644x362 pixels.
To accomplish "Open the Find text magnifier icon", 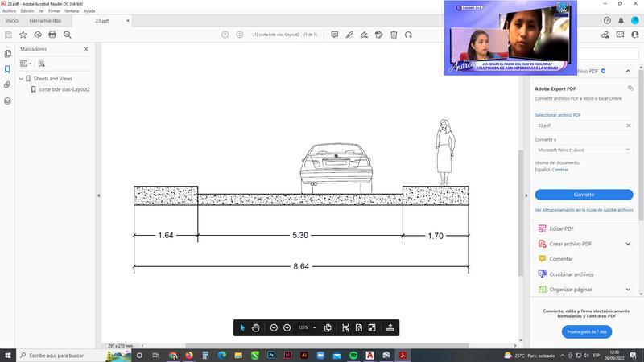I will [x=68, y=35].
